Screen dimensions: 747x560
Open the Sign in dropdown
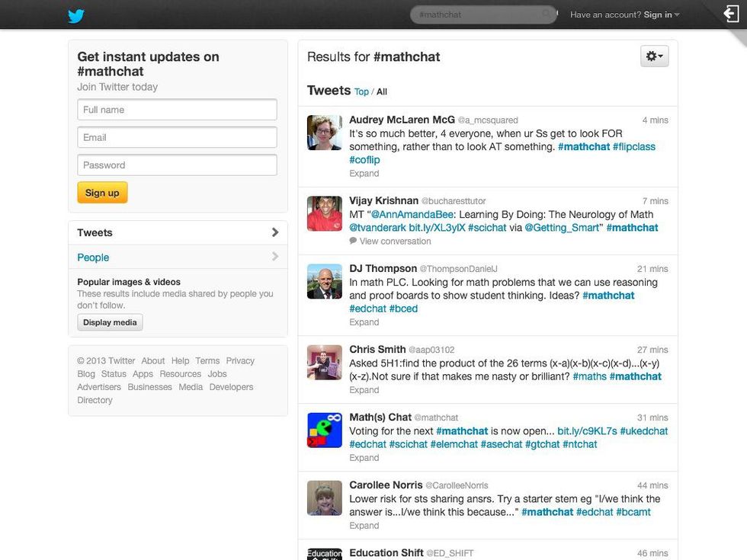click(x=661, y=14)
